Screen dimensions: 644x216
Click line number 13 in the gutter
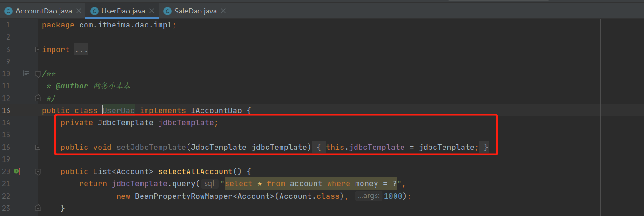click(x=7, y=110)
